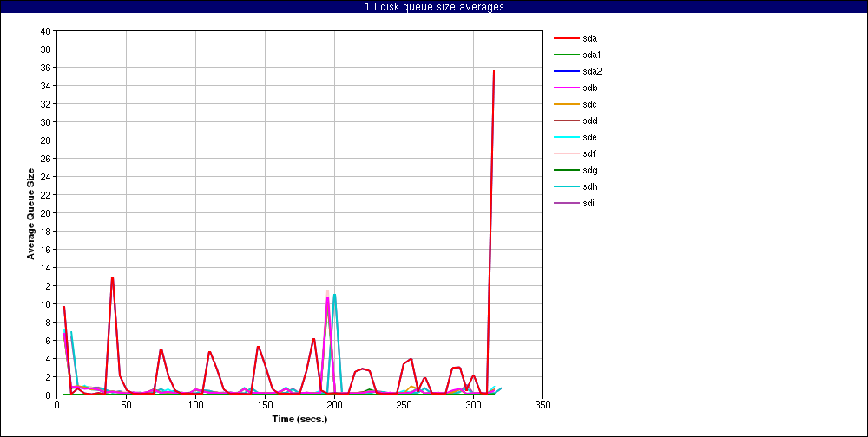This screenshot has height=437, width=868.
Task: Click the top of the tallest red spike
Action: (494, 71)
